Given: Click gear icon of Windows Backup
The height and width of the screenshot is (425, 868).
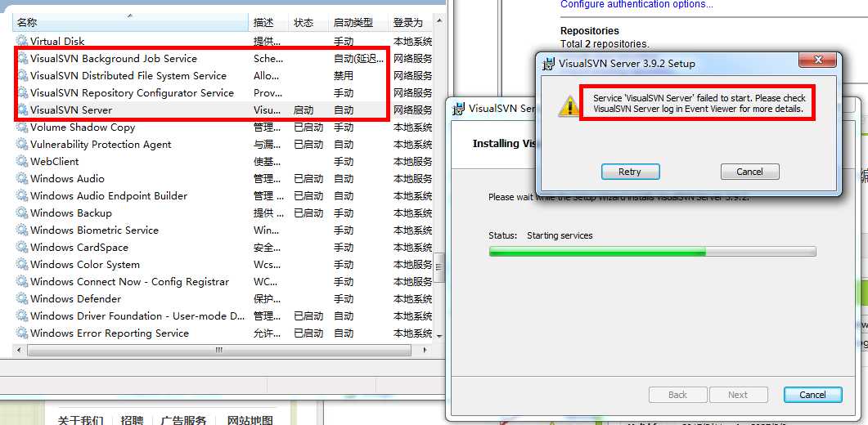Looking at the screenshot, I should [x=22, y=212].
